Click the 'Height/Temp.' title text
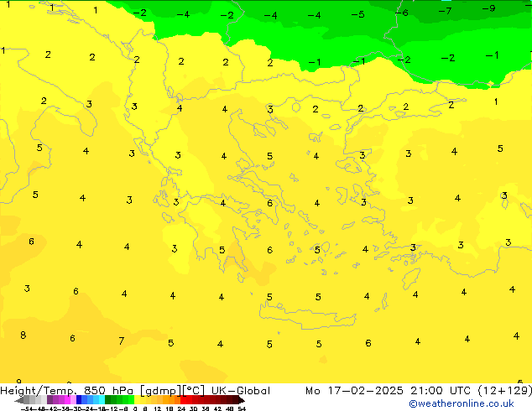The height and width of the screenshot is (411, 532). click(x=39, y=391)
